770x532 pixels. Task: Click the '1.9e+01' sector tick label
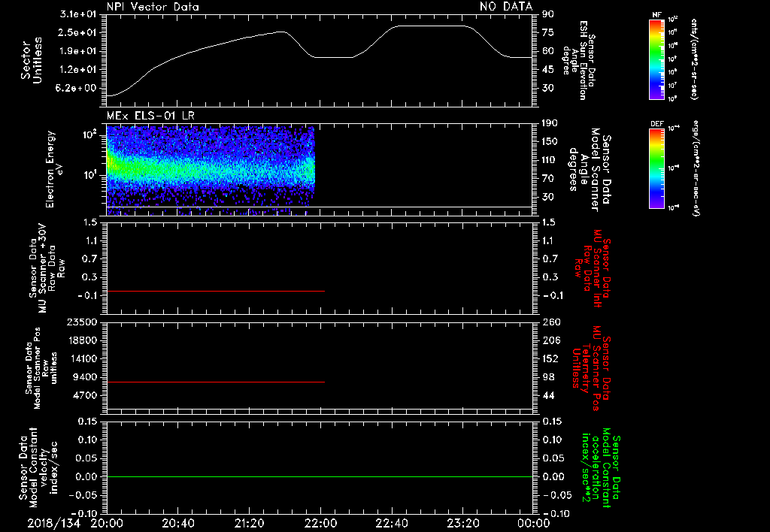click(78, 51)
